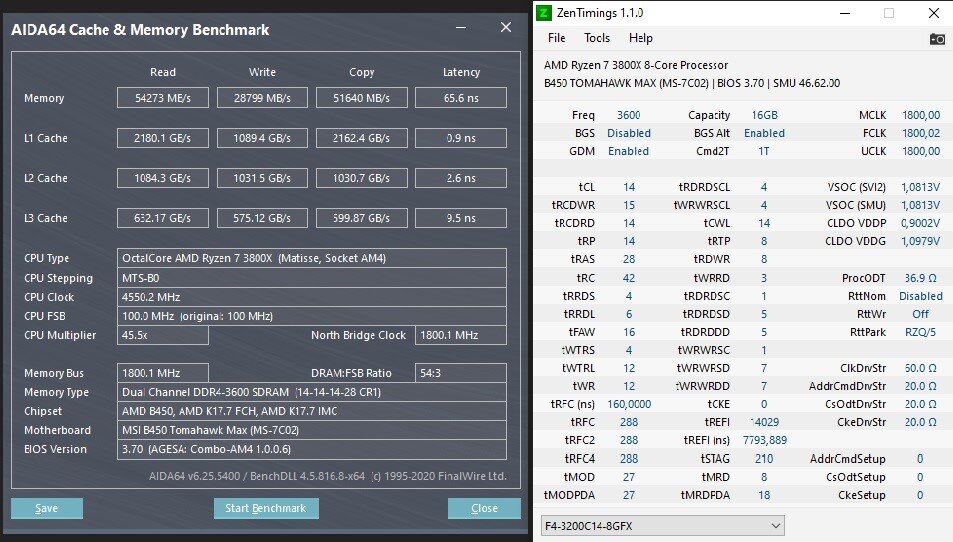This screenshot has width=953, height=542.
Task: Click the tRAS value 28
Action: [629, 259]
